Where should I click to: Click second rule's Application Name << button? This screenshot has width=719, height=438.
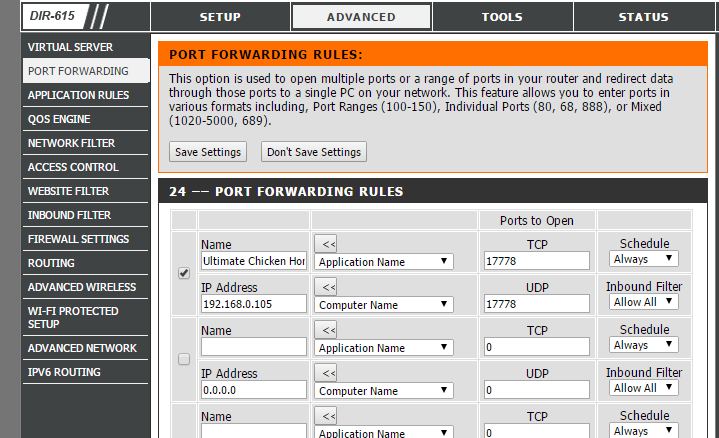[x=326, y=330]
